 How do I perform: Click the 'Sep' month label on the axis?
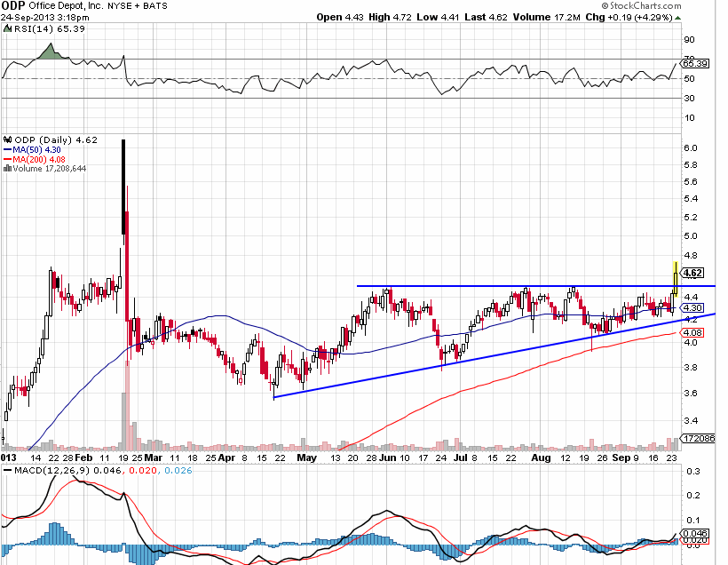point(621,458)
